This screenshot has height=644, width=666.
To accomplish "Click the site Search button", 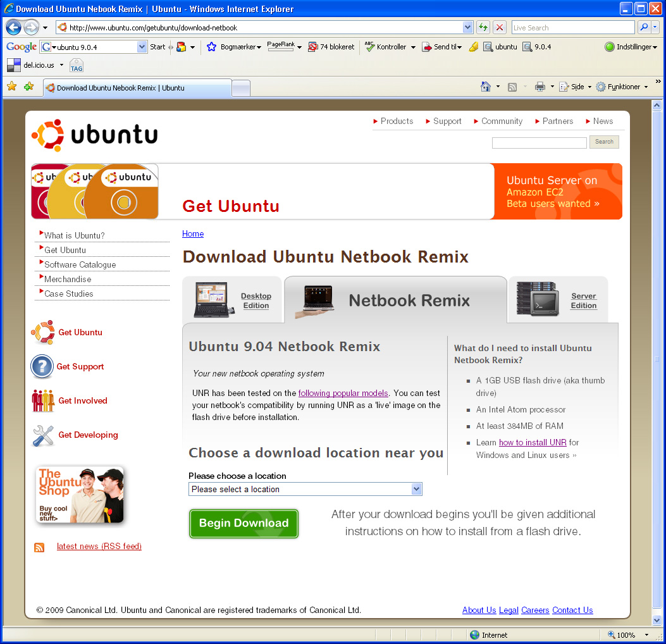I will (604, 142).
